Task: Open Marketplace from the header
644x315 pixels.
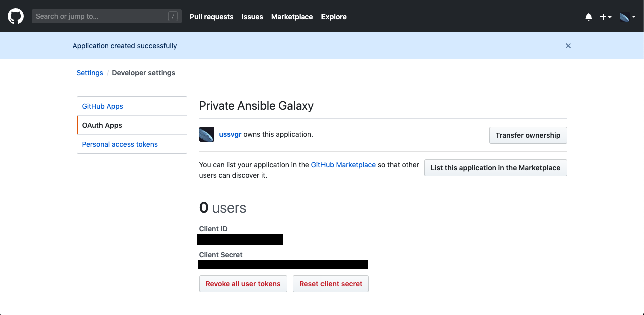Action: (292, 17)
